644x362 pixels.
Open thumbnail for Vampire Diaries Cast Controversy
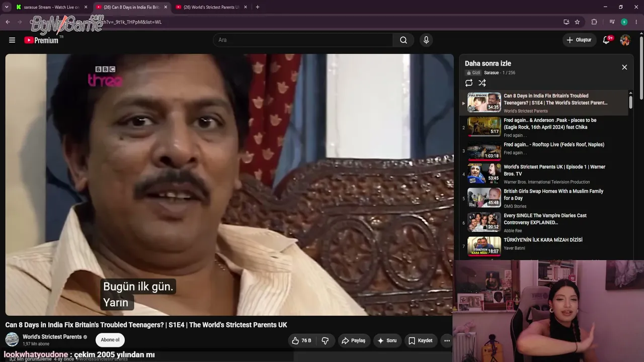[x=484, y=222]
